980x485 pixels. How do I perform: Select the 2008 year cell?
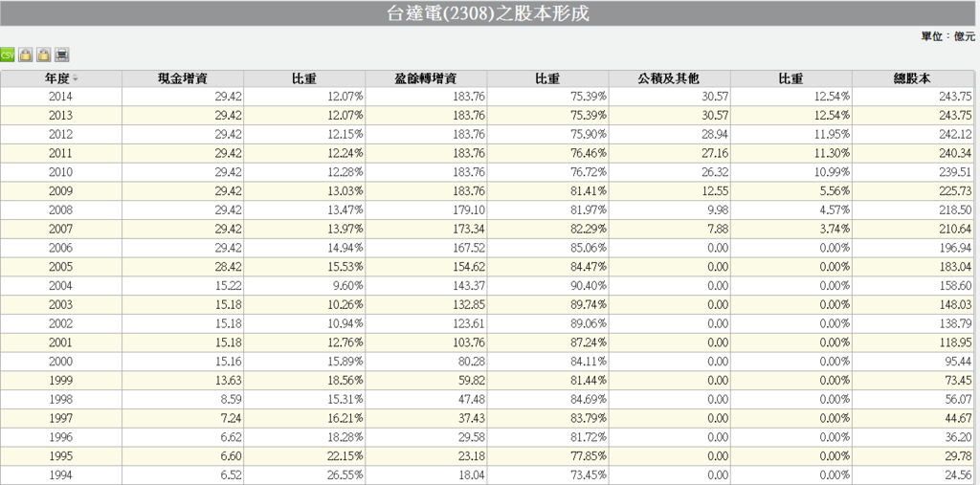[x=60, y=210]
